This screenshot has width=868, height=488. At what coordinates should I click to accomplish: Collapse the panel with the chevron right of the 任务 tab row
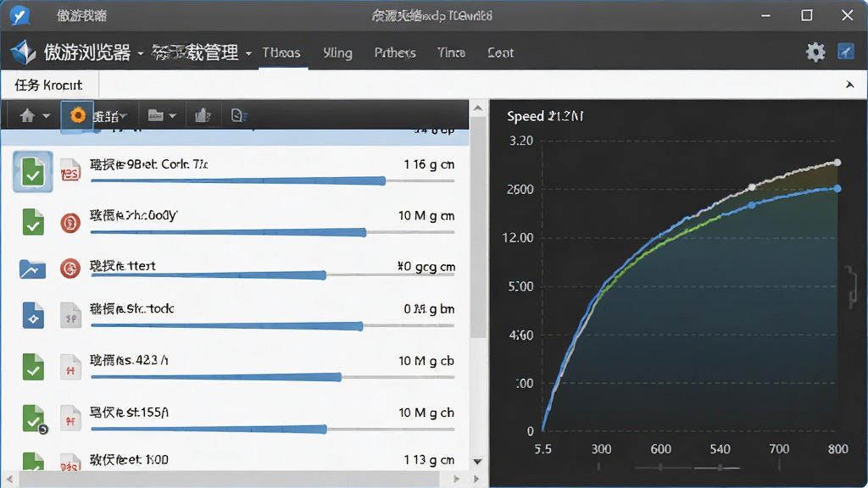(849, 85)
